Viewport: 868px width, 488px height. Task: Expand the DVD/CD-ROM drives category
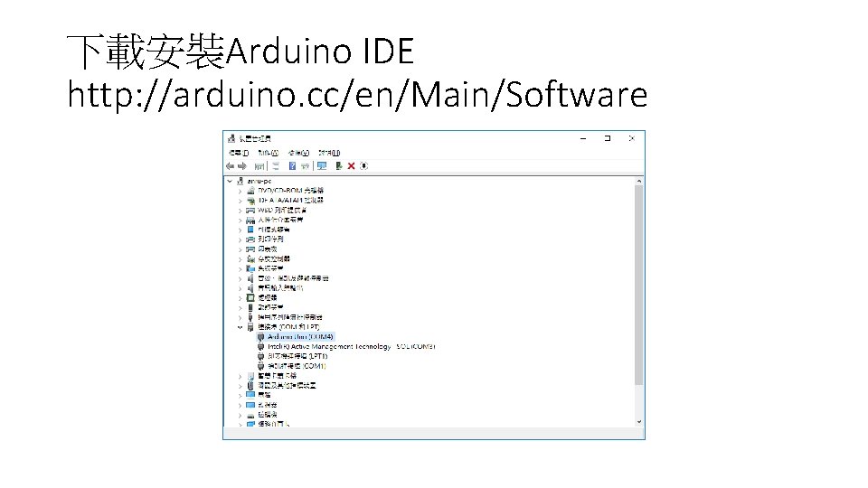241,191
